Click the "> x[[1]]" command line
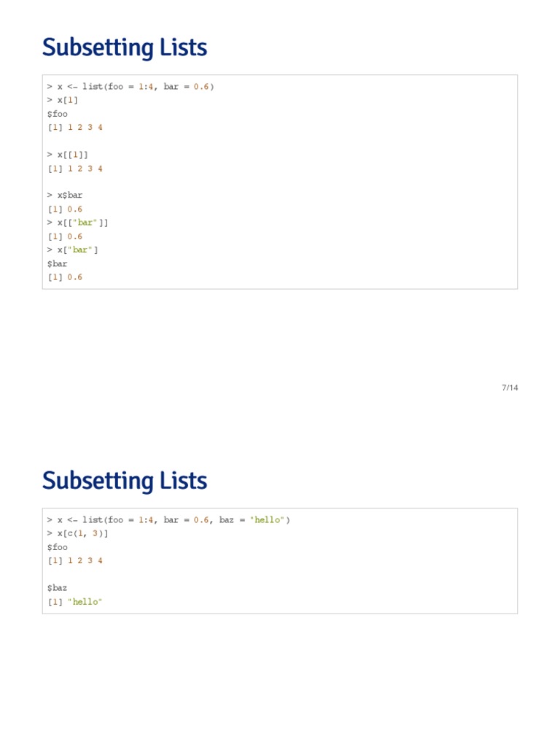The height and width of the screenshot is (747, 560). (68, 155)
